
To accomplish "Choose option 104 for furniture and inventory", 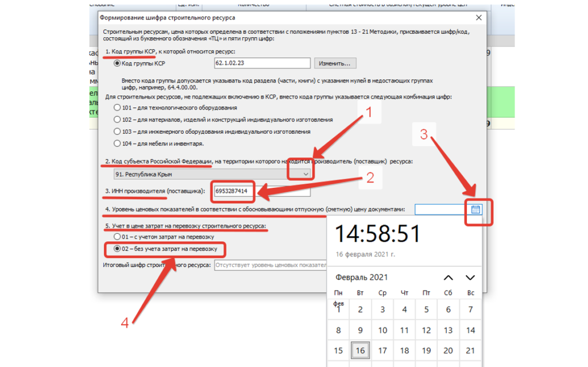I will pyautogui.click(x=118, y=143).
